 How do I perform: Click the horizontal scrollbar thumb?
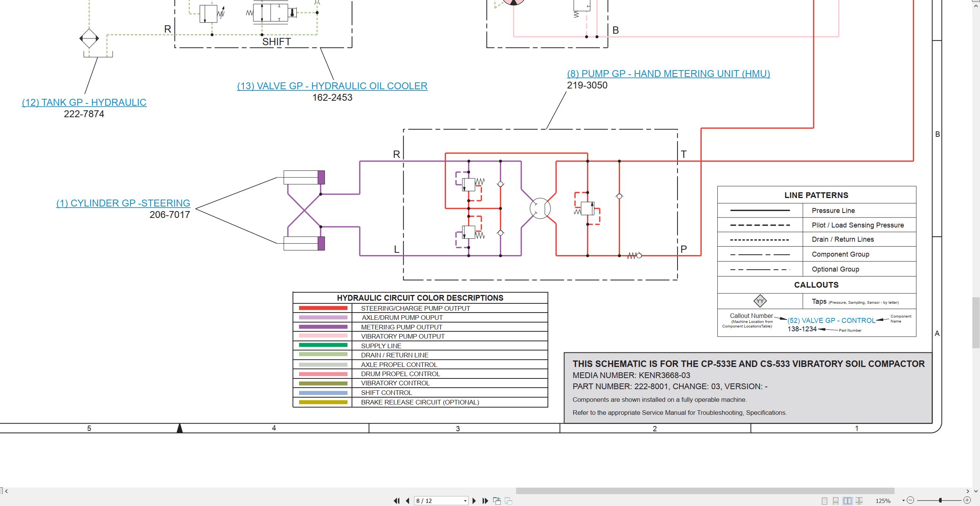point(705,491)
